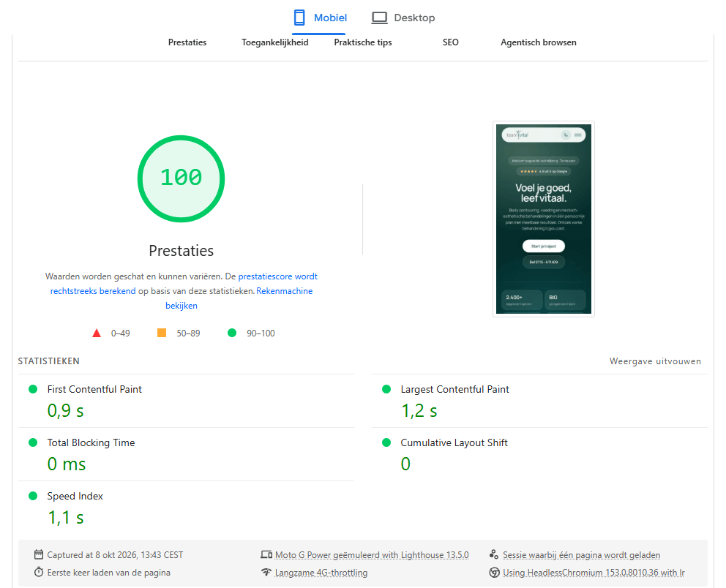Viewport: 726px width, 588px height.
Task: Click the stopwatch icon beside 'Eerste keer laden'
Action: tap(39, 572)
